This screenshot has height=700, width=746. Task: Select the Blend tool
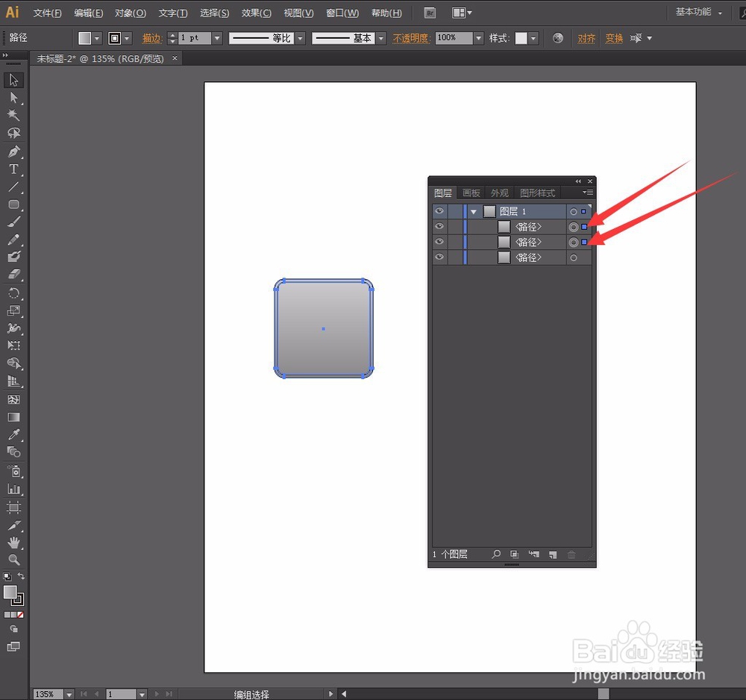pos(13,452)
